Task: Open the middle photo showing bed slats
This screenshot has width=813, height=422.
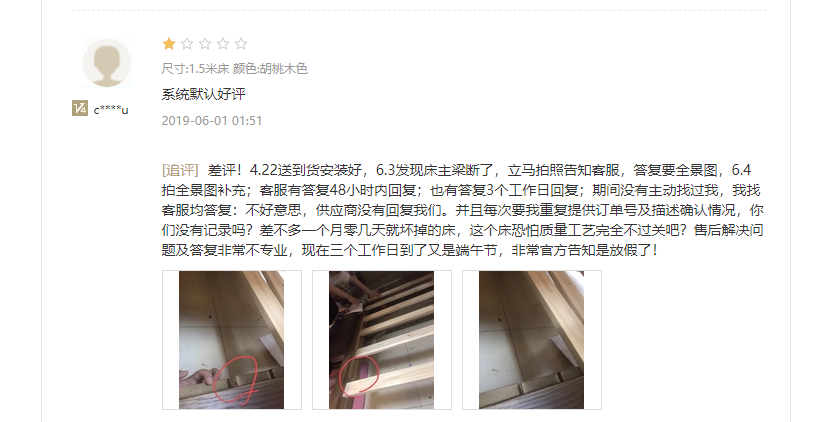Action: [x=382, y=340]
